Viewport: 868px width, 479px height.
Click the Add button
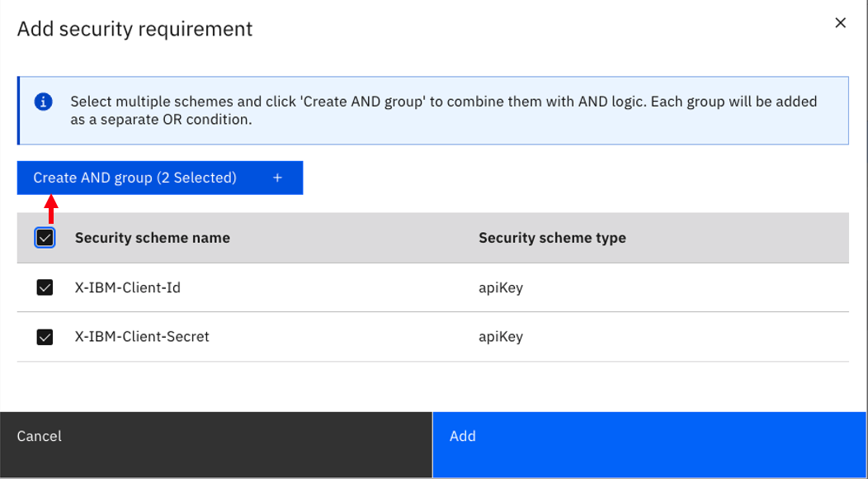tap(649, 444)
